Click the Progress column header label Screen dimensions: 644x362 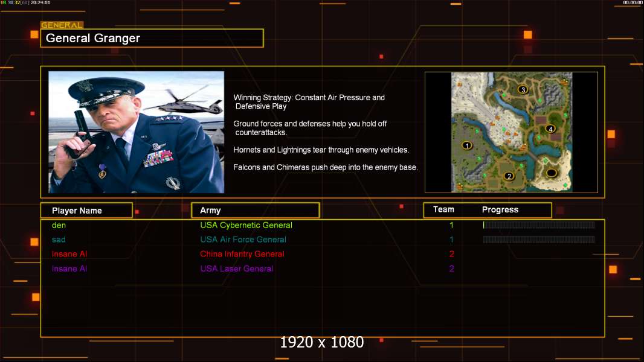tap(500, 210)
